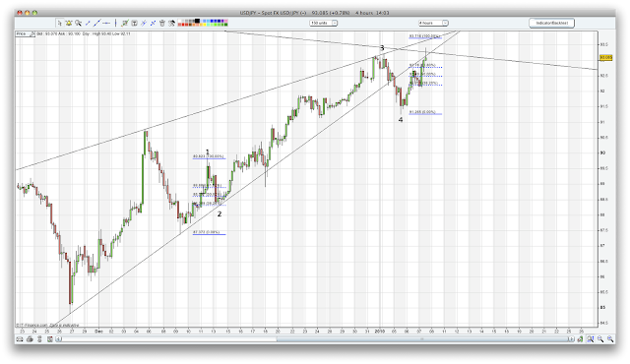Click the yellow alert tool icon

pos(69,23)
